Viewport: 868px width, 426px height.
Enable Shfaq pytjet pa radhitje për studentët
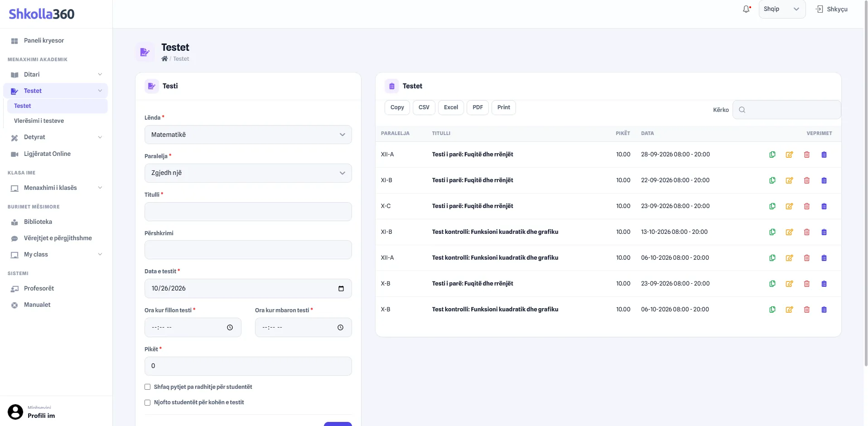click(x=147, y=387)
